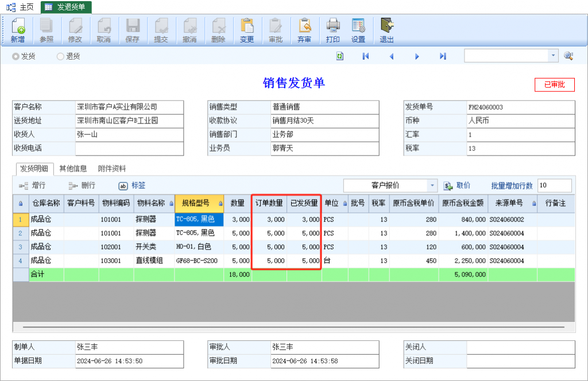Click the 规格型号 column header sort arrow

[220, 204]
